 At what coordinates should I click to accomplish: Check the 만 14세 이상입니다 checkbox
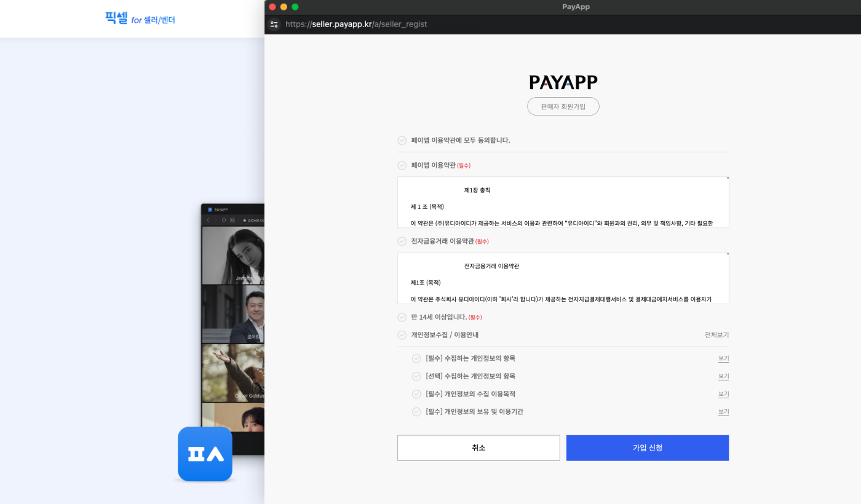click(x=402, y=317)
